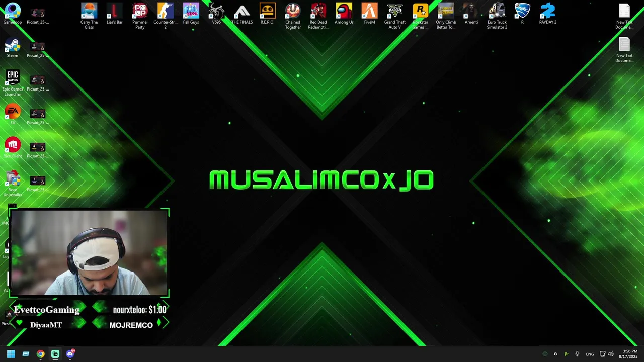Screen dimensions: 644x362
Task: Click the 'EvettcoGaming' overlay label
Action: (47, 310)
